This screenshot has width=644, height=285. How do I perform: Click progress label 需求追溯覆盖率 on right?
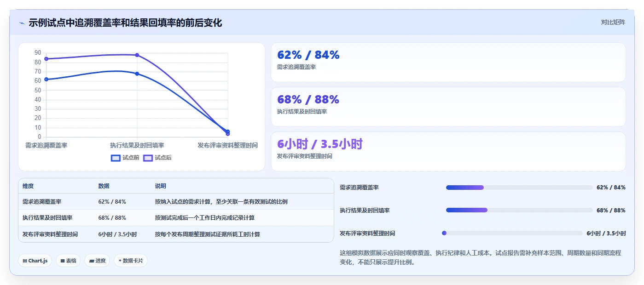point(359,188)
